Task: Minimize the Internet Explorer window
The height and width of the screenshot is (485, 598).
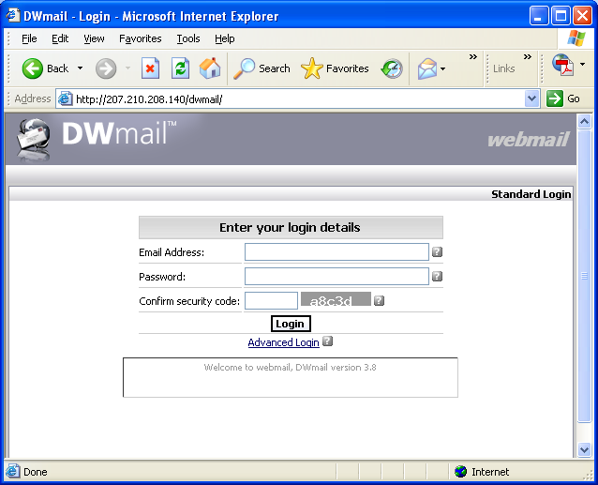Action: tap(539, 16)
